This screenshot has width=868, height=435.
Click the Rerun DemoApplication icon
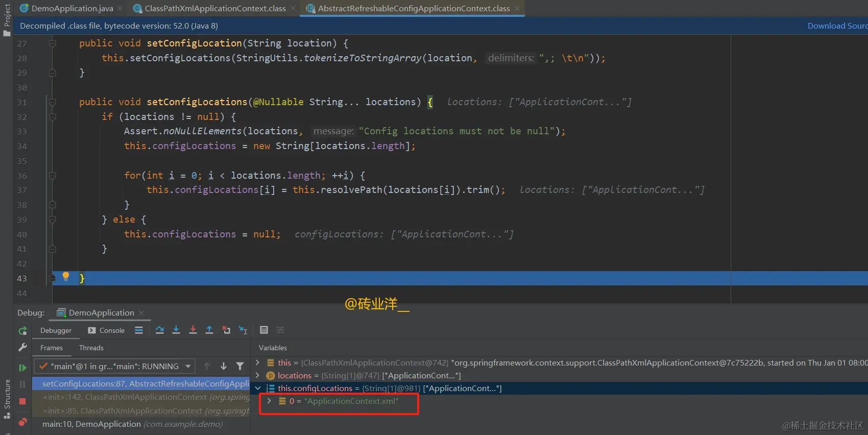coord(22,331)
